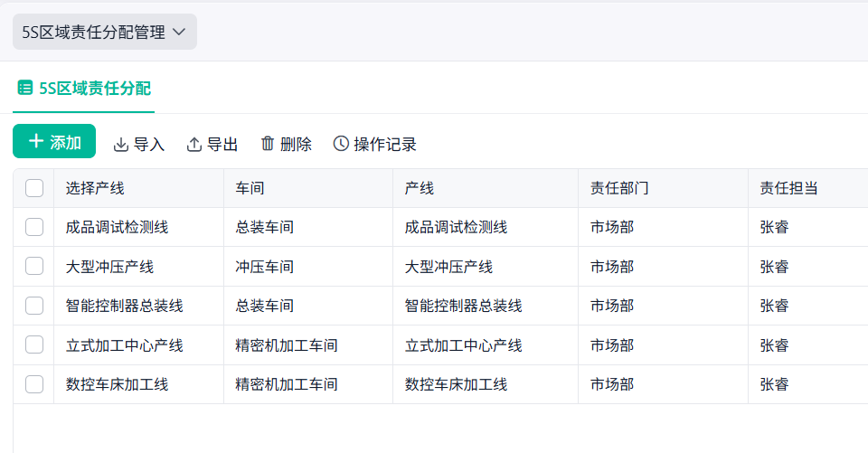Viewport: 868px width, 453px height.
Task: Click the import download icon
Action: pyautogui.click(x=121, y=145)
